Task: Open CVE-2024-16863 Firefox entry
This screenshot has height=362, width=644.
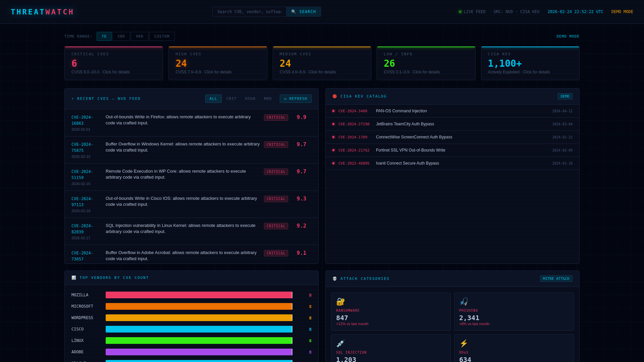Action: pos(192,123)
